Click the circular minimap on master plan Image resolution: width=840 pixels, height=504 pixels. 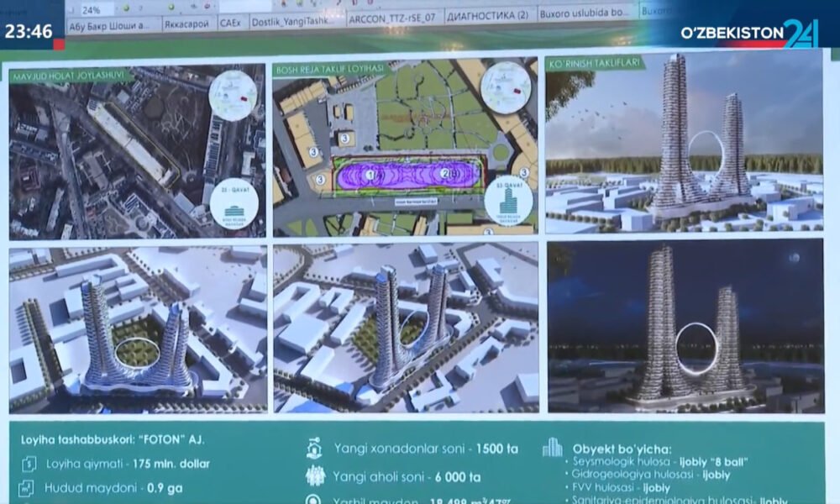(505, 86)
